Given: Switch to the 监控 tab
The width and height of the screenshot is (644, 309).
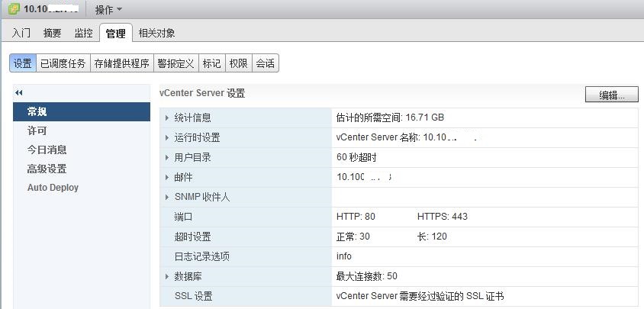Looking at the screenshot, I should [83, 34].
